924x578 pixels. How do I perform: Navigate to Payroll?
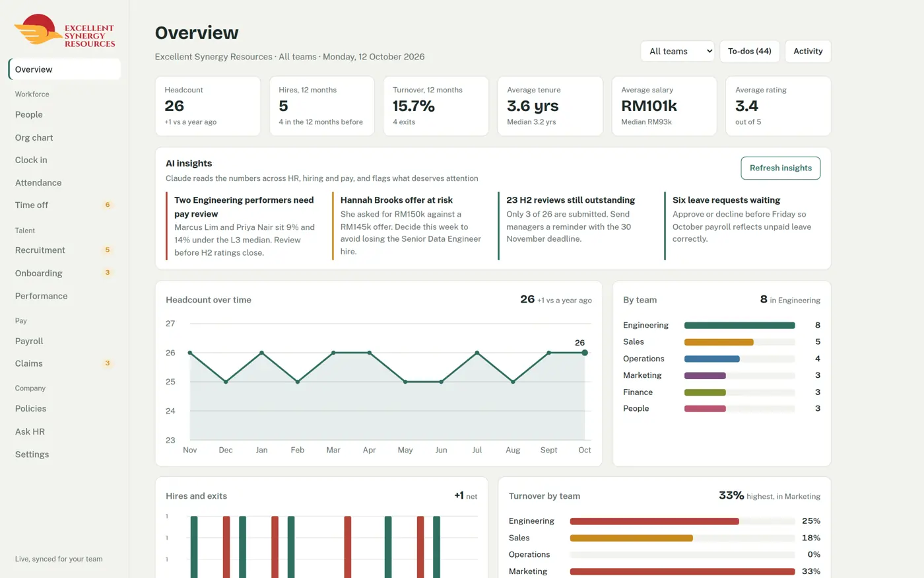[65, 341]
